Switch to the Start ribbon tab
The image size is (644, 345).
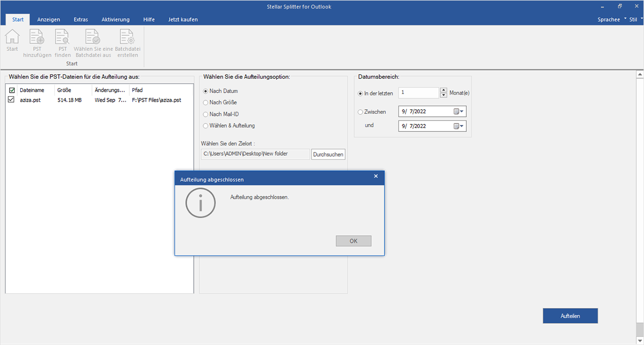click(18, 20)
